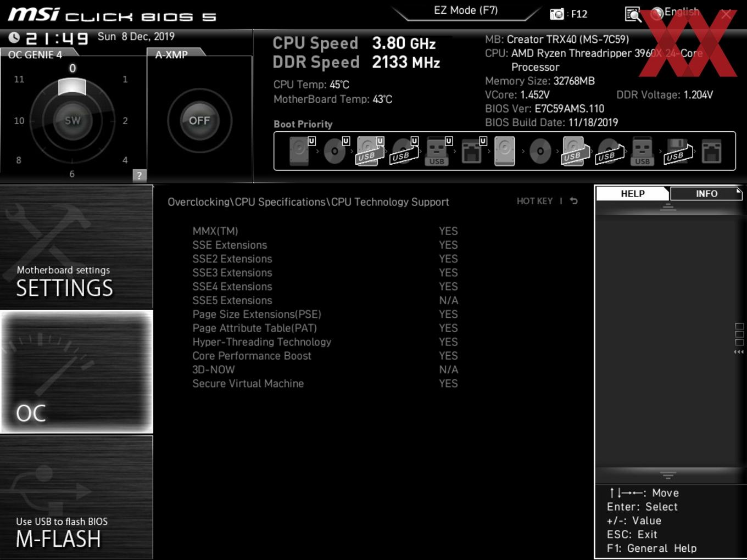Turn the OC Genie SW dial knob
747x560 pixels.
73,120
